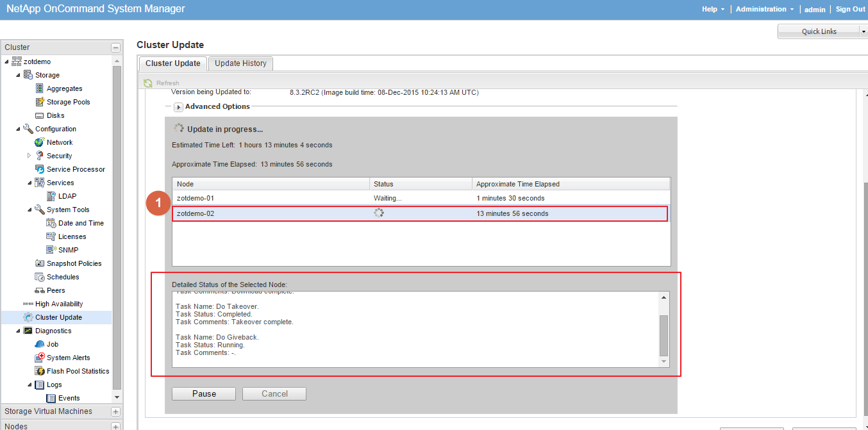Viewport: 868px width, 430px height.
Task: Click the Security key icon
Action: tap(40, 156)
